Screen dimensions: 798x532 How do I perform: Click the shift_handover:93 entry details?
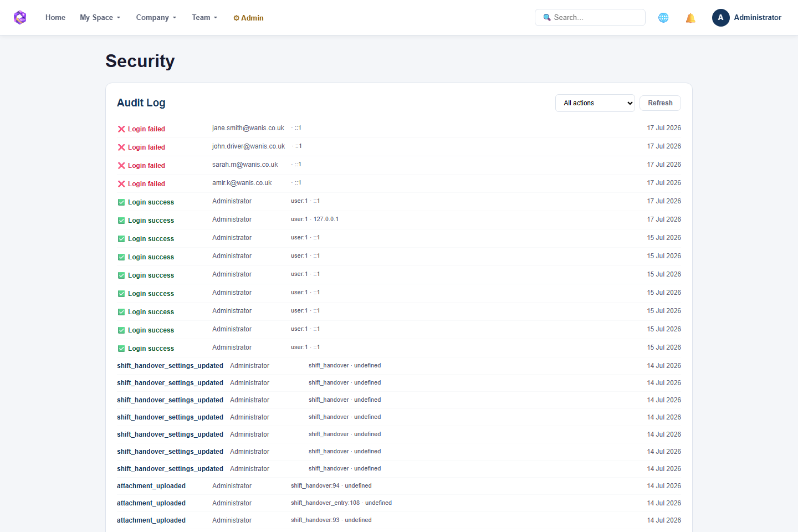pos(331,520)
